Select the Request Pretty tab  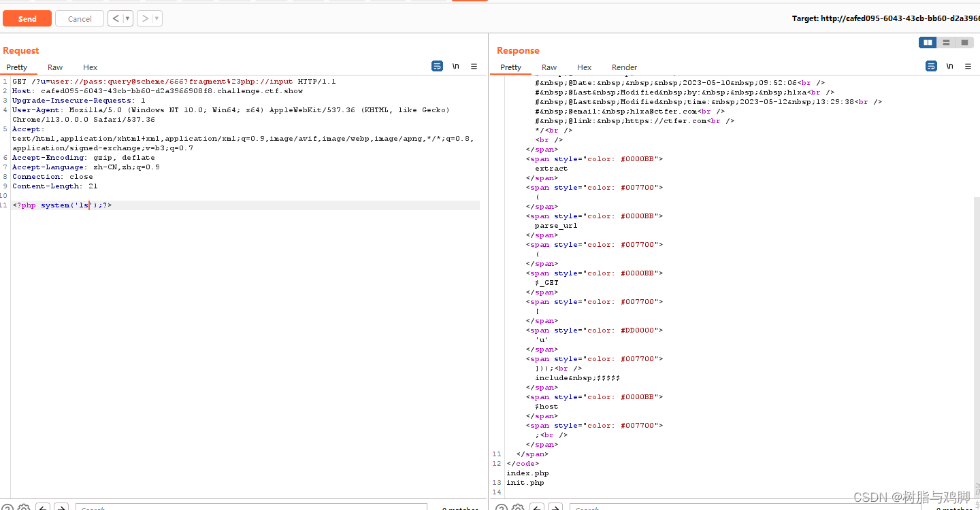point(17,67)
